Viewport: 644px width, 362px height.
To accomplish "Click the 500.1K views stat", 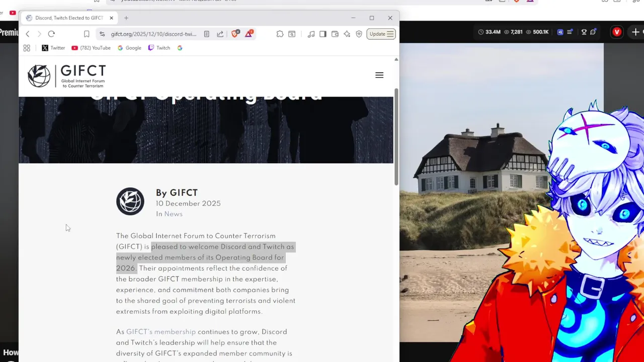I will 537,32.
